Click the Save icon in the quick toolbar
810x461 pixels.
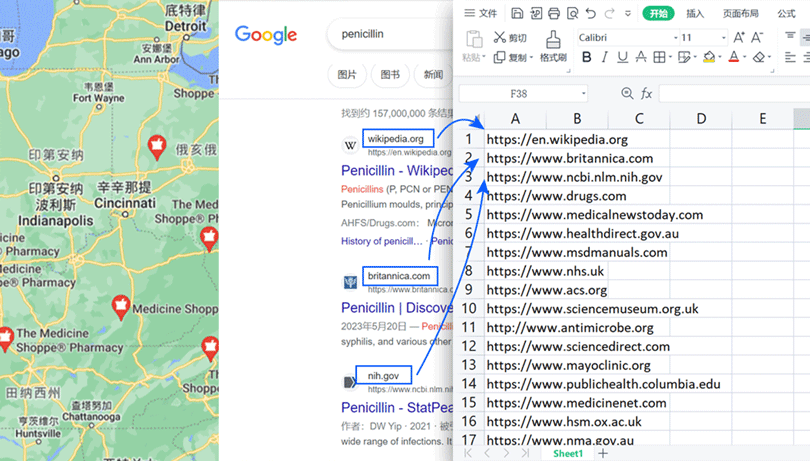[x=517, y=13]
